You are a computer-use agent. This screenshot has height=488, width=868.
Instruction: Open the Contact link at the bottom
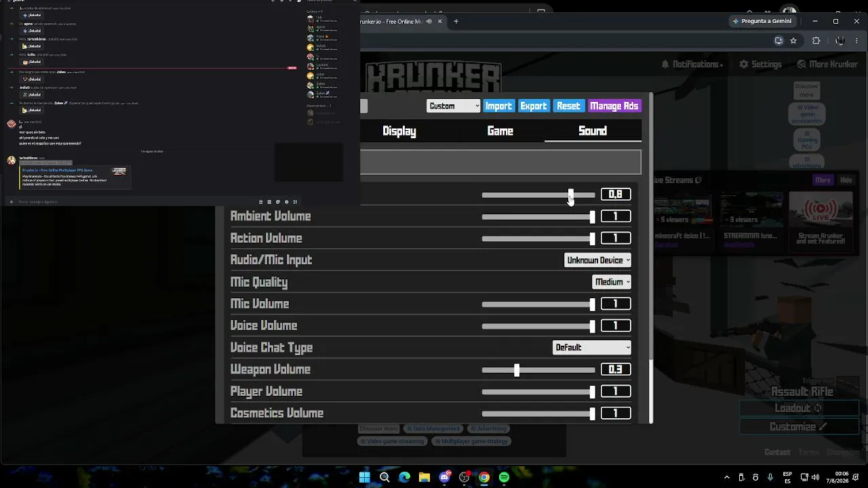coord(778,453)
